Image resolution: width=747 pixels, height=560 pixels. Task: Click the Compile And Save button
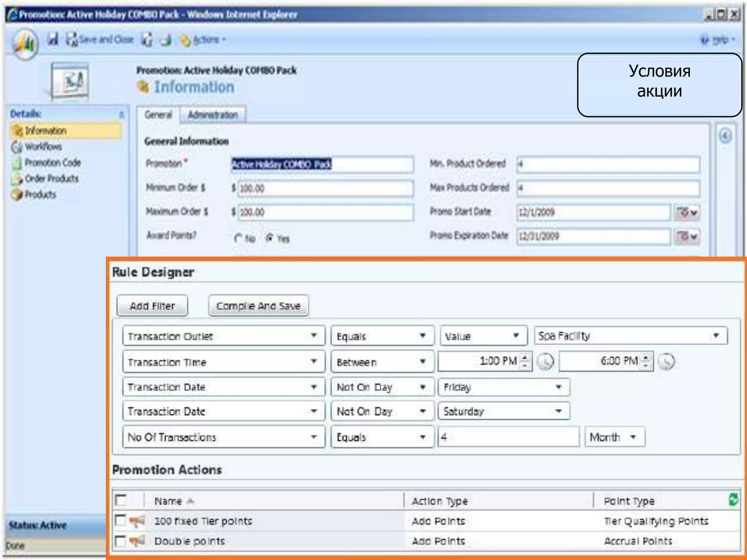pyautogui.click(x=258, y=306)
